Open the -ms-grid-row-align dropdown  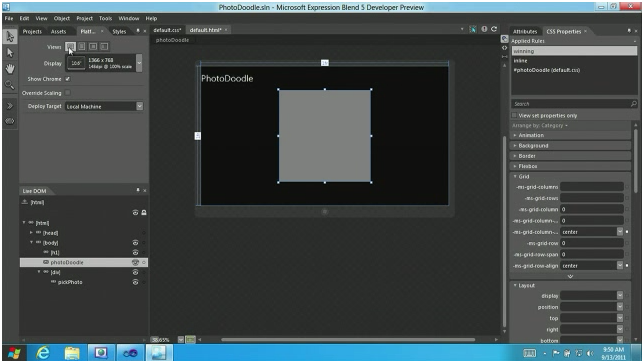coord(620,266)
